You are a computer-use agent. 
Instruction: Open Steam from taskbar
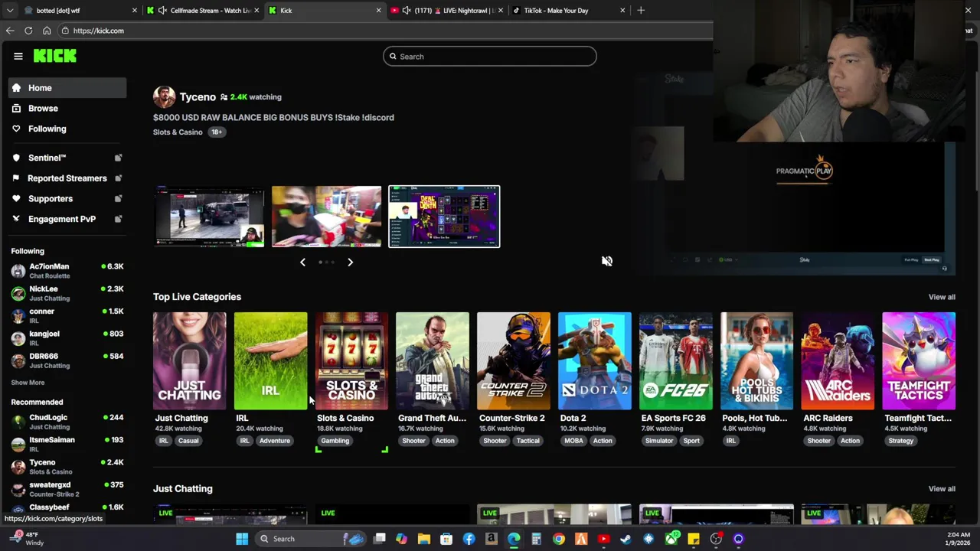click(626, 539)
